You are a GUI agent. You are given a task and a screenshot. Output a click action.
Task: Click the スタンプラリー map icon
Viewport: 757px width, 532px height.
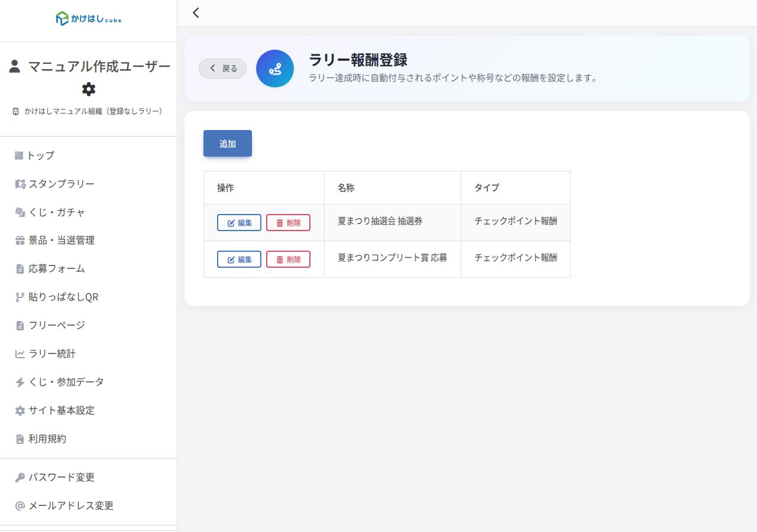point(20,184)
